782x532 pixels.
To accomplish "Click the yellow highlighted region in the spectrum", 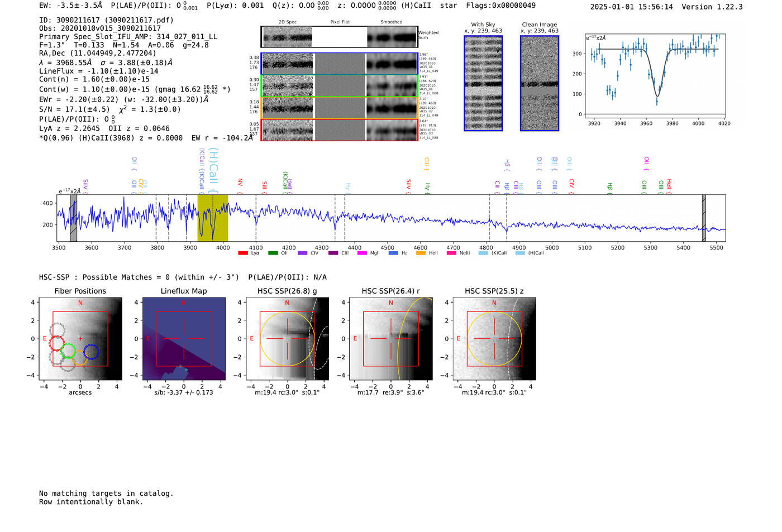I will pos(213,218).
